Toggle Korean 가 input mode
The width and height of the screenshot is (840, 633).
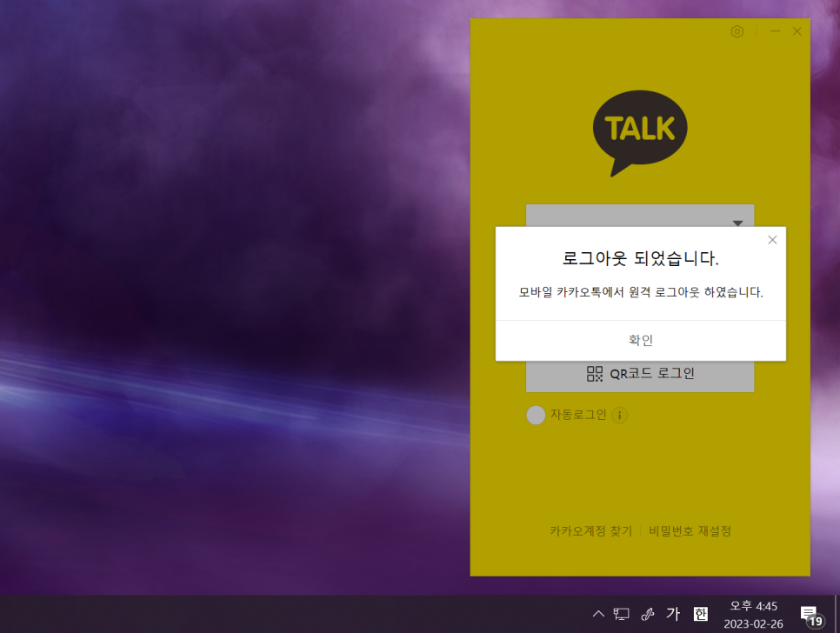click(x=673, y=614)
